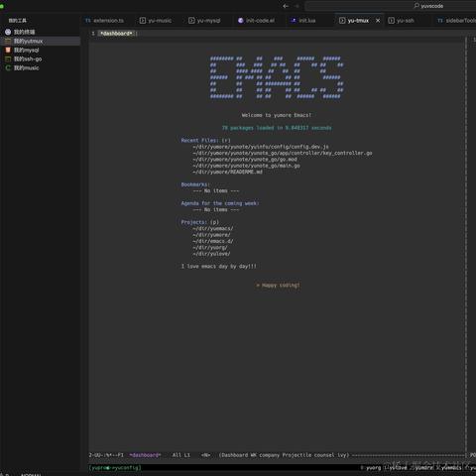Open recent file config.dev.js
476x476 pixels.
[261, 147]
